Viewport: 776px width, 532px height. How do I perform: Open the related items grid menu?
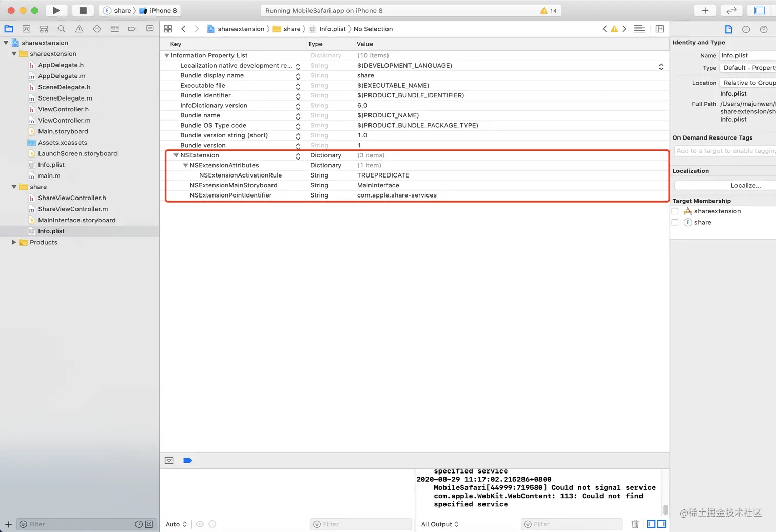[x=168, y=29]
